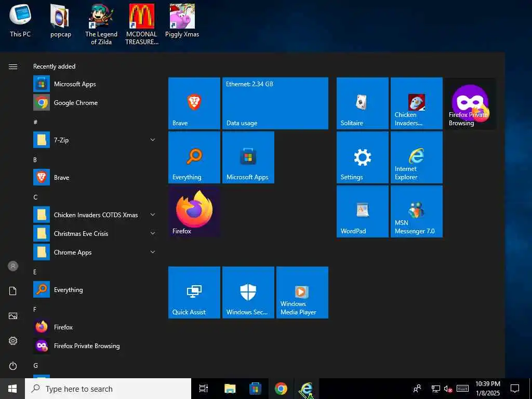Expand the Christmas Eve Crisis folder

(x=95, y=233)
